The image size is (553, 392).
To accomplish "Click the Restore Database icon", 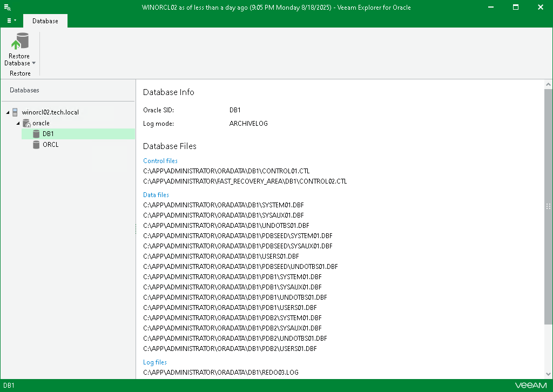I will pyautogui.click(x=20, y=42).
